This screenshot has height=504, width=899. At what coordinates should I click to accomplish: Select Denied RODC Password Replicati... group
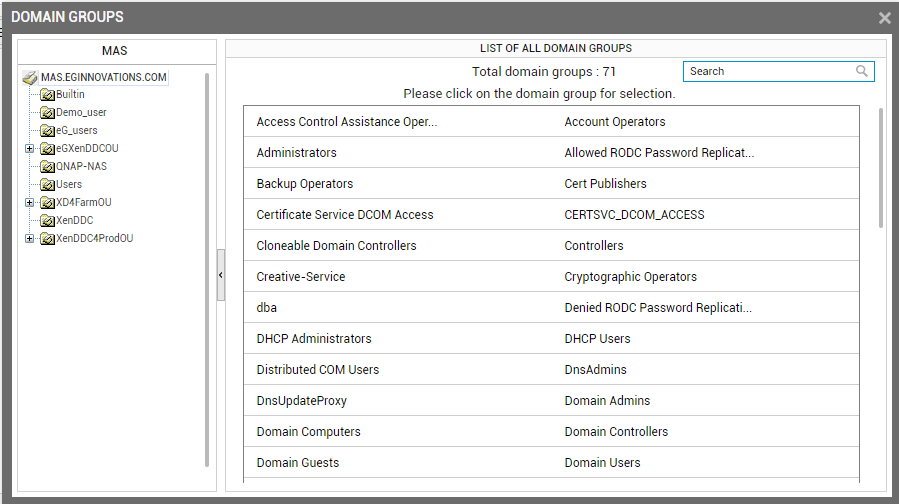click(658, 307)
